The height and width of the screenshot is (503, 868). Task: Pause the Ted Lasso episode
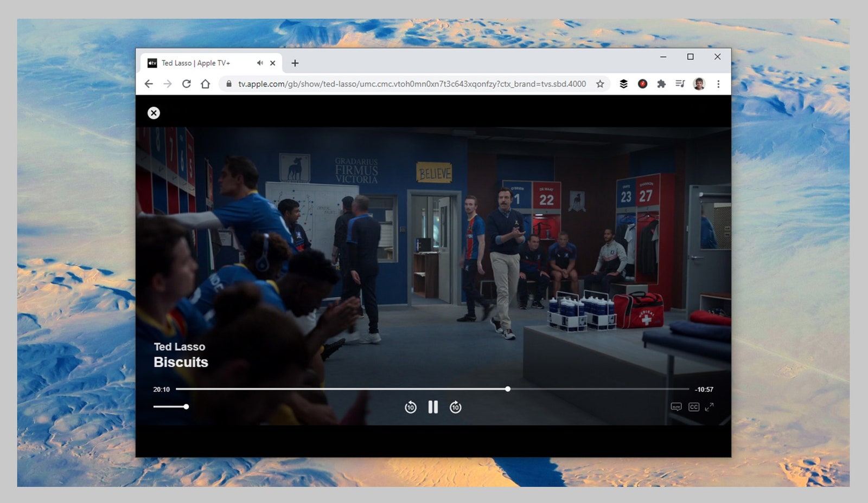(x=433, y=407)
